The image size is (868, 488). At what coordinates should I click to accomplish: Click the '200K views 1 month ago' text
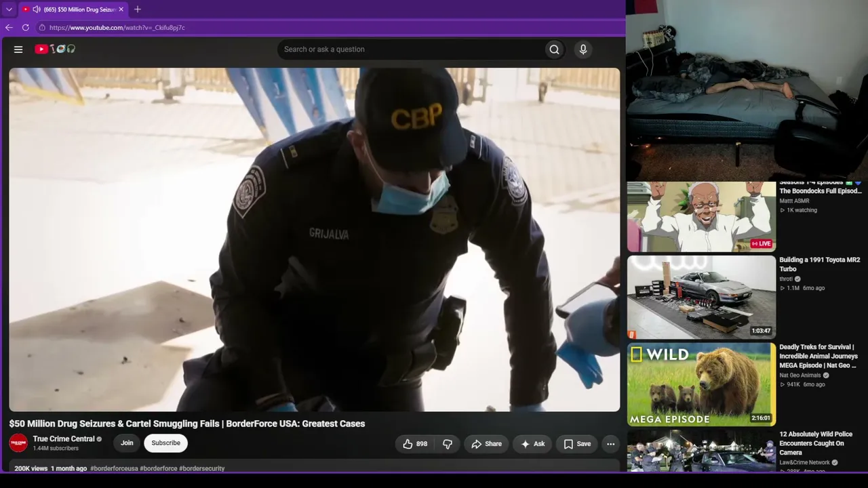point(51,468)
